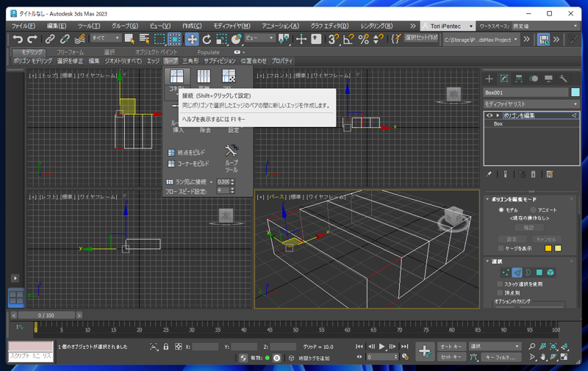Open the Tori iPentec user dropdown
The image size is (588, 371).
[448, 26]
